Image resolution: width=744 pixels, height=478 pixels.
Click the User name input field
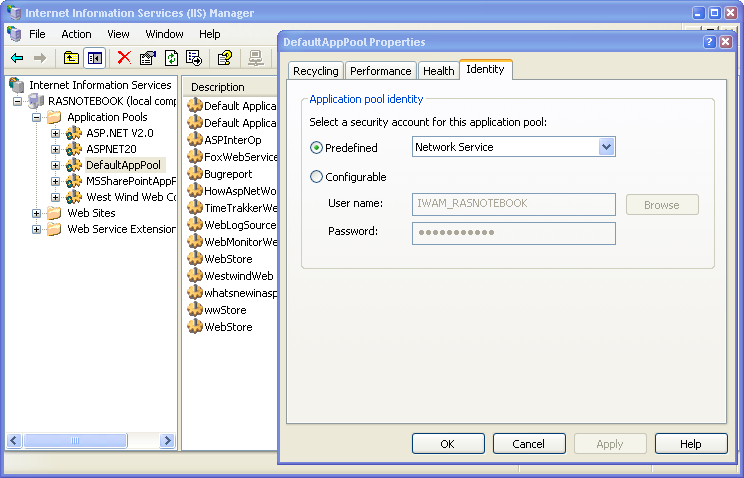pyautogui.click(x=514, y=204)
